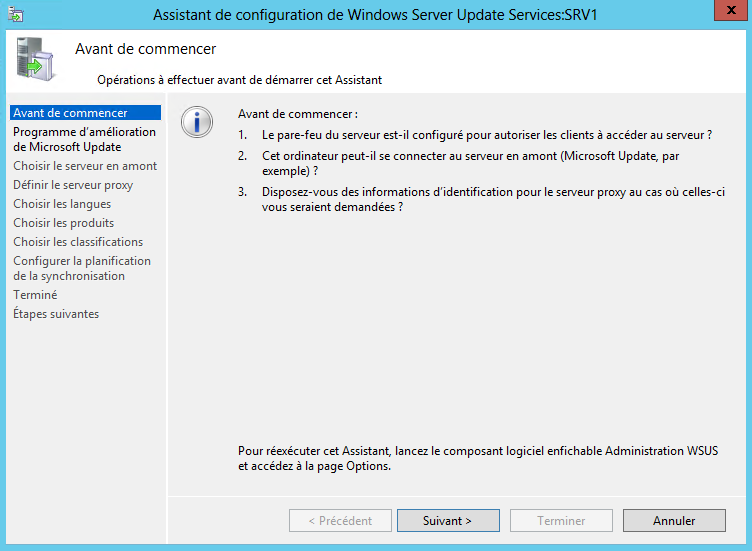Viewport: 752px width, 551px height.
Task: Click the 'Terminer' button
Action: coord(561,521)
